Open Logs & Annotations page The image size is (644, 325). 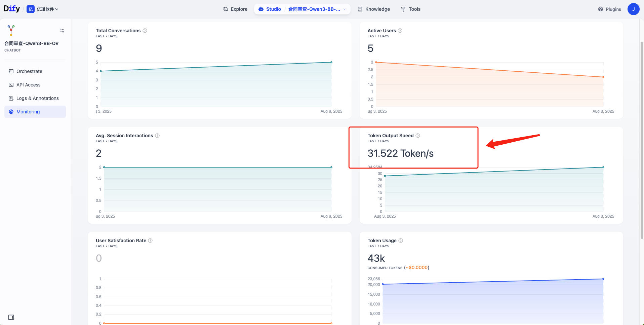point(37,98)
